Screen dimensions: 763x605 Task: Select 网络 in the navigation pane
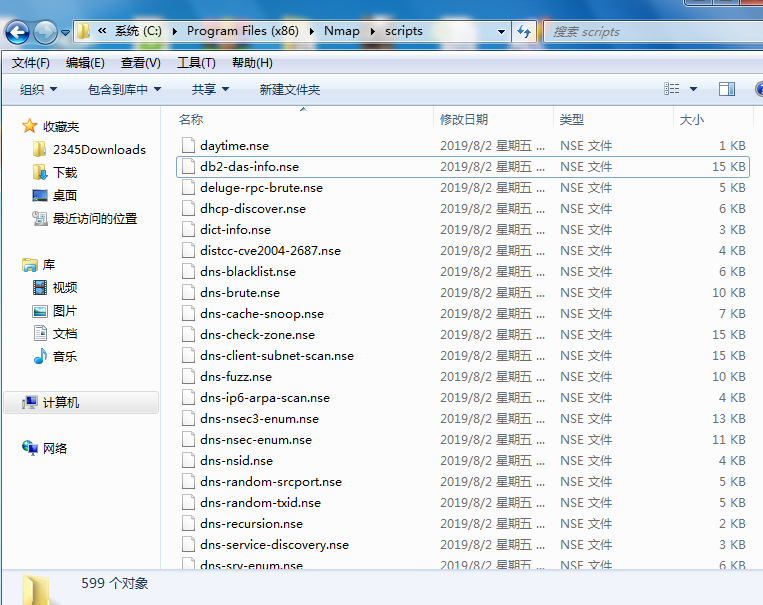[x=54, y=448]
